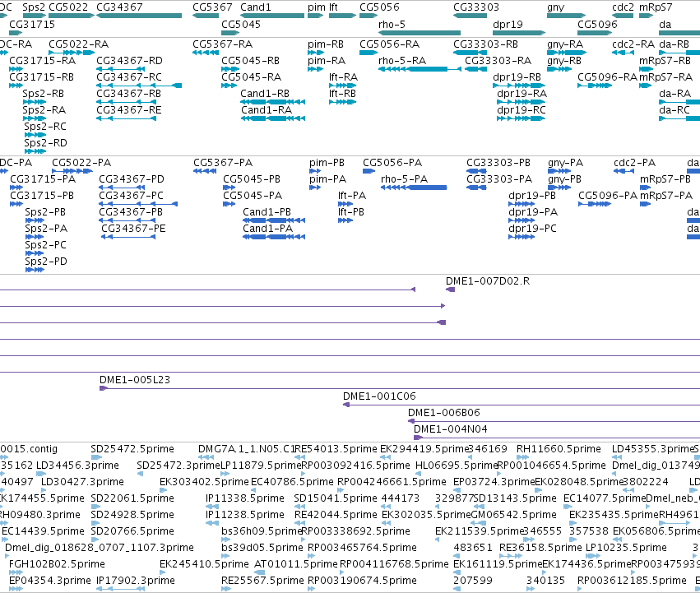Viewport: 700px width, 593px height.
Task: Select the lft-PB protein
Action: [x=345, y=220]
